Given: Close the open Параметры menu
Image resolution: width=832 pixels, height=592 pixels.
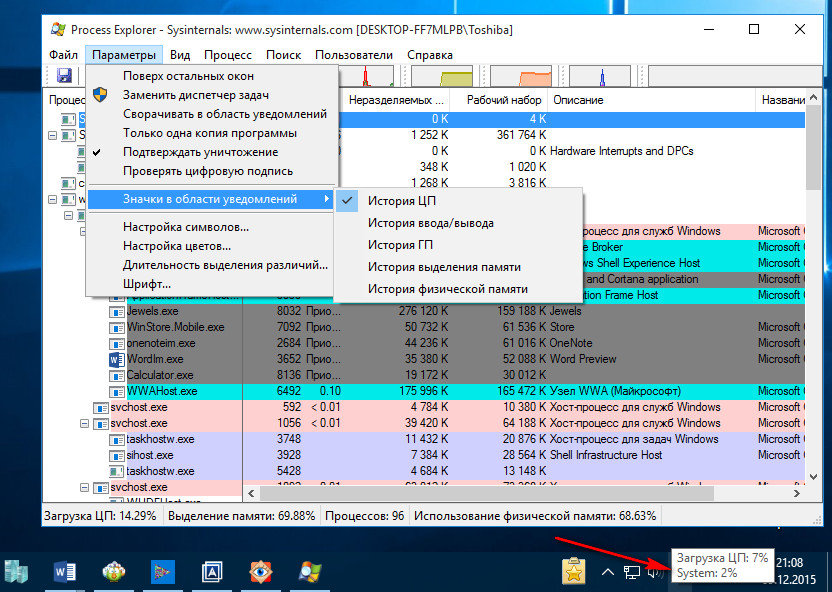Looking at the screenshot, I should coord(124,55).
